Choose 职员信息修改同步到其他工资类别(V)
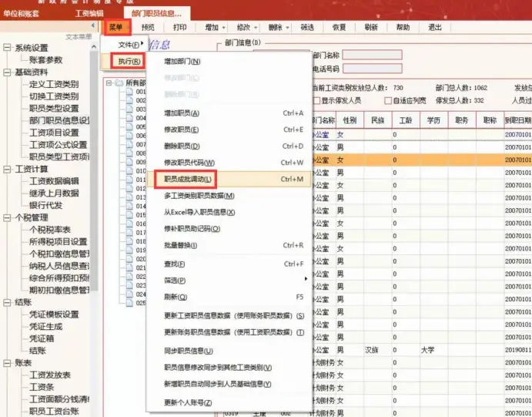Viewport: 532px width, 417px height. [218, 368]
